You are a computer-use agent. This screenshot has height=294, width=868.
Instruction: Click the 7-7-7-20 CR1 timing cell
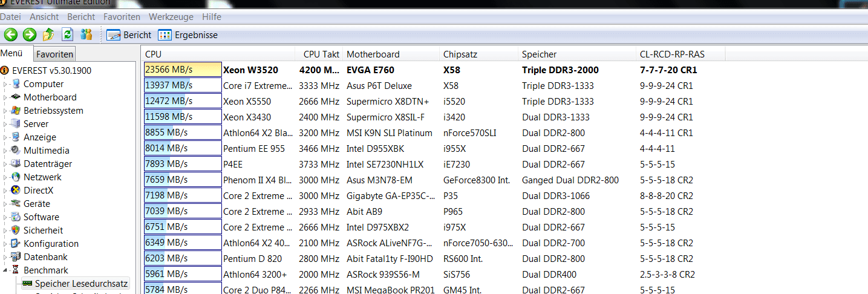coord(668,70)
